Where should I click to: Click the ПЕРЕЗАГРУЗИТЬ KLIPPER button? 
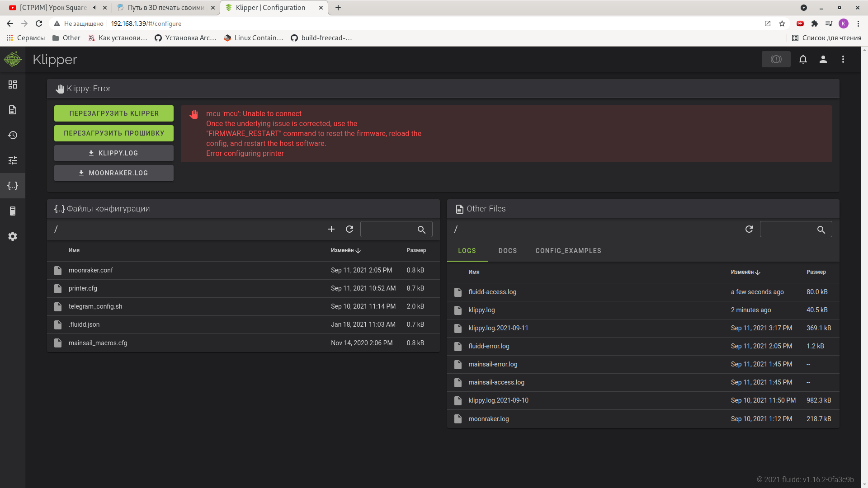click(x=114, y=113)
